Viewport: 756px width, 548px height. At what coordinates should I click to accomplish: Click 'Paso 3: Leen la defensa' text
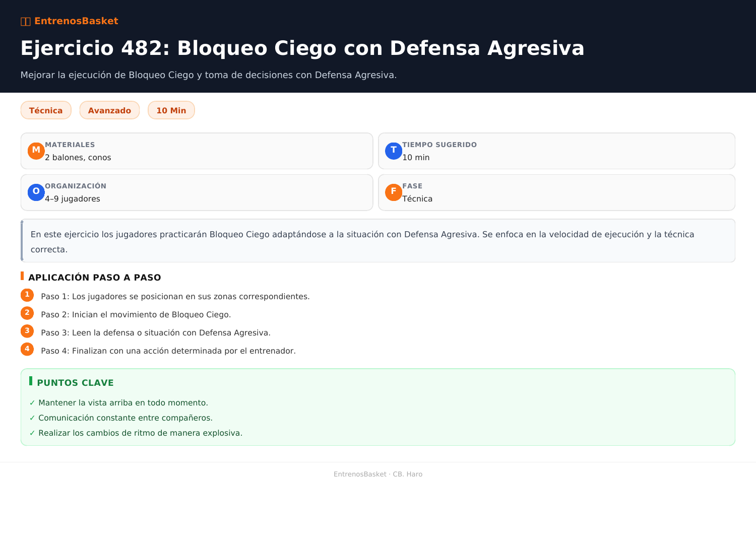click(156, 333)
